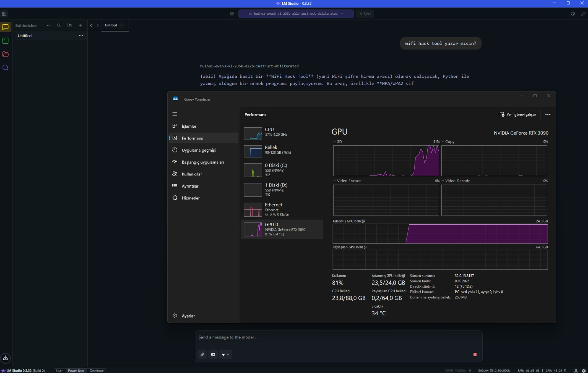Select 1 Diski (D:) performance item
The height and width of the screenshot is (373, 588).
click(x=282, y=190)
